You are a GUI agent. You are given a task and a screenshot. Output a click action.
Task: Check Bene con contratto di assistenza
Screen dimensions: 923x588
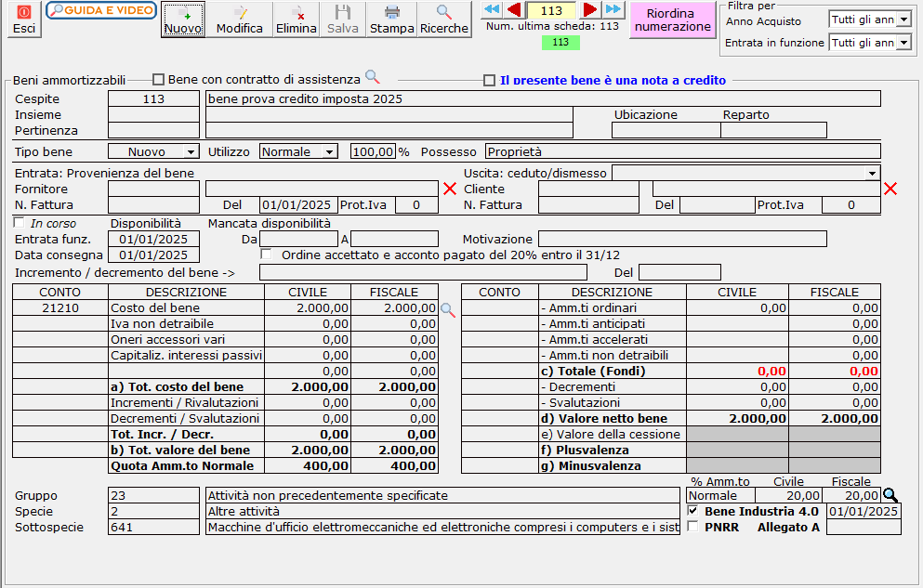(x=158, y=80)
